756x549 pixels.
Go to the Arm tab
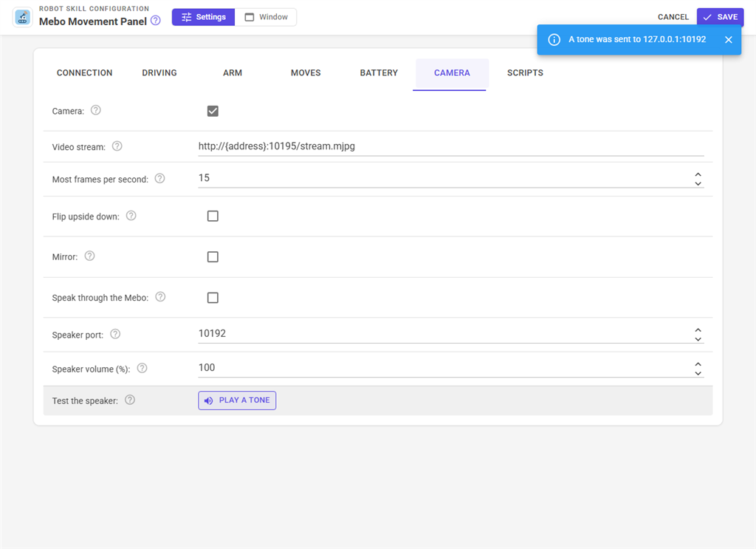233,73
